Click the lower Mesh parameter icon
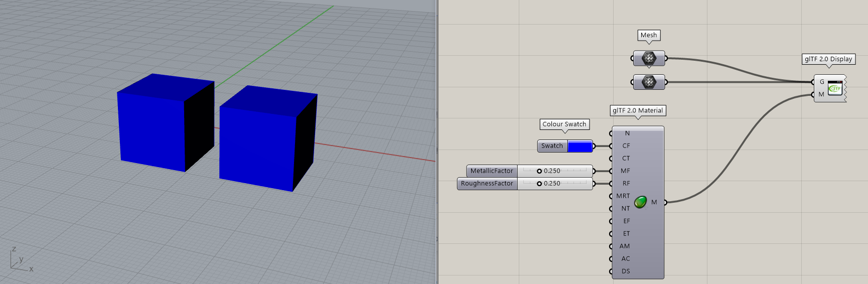The image size is (868, 284). click(x=649, y=82)
